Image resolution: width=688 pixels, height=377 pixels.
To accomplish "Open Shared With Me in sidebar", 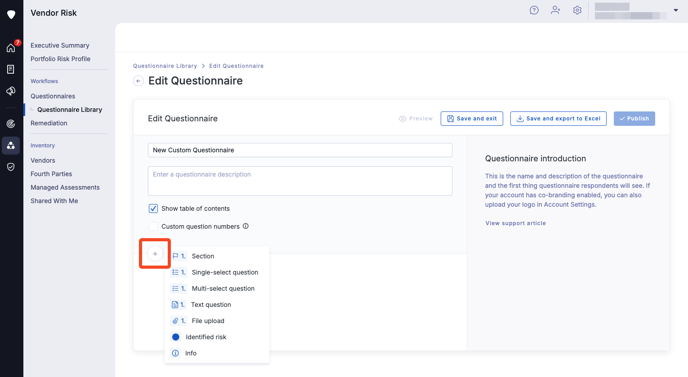I will [54, 201].
